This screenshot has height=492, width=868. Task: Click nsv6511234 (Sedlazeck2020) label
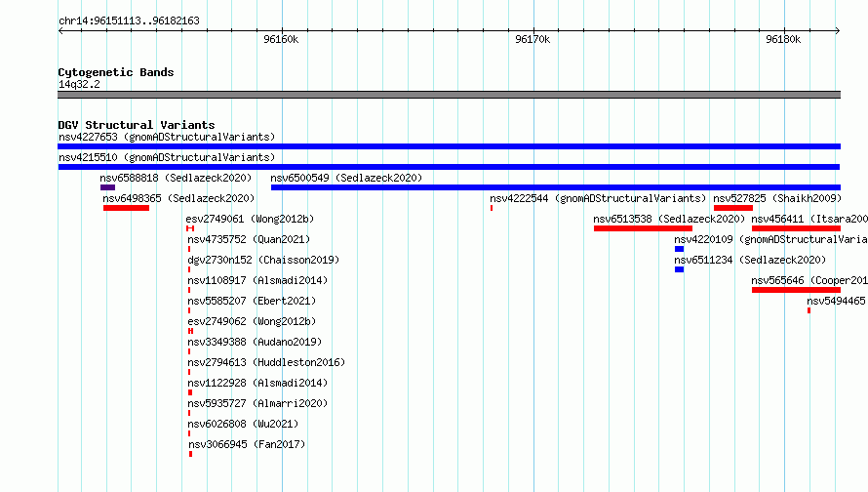[x=750, y=260]
